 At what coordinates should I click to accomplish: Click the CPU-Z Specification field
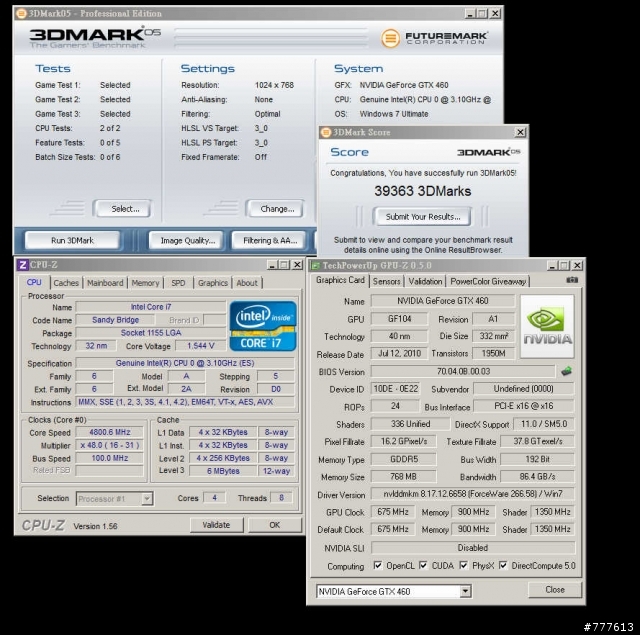tap(185, 363)
